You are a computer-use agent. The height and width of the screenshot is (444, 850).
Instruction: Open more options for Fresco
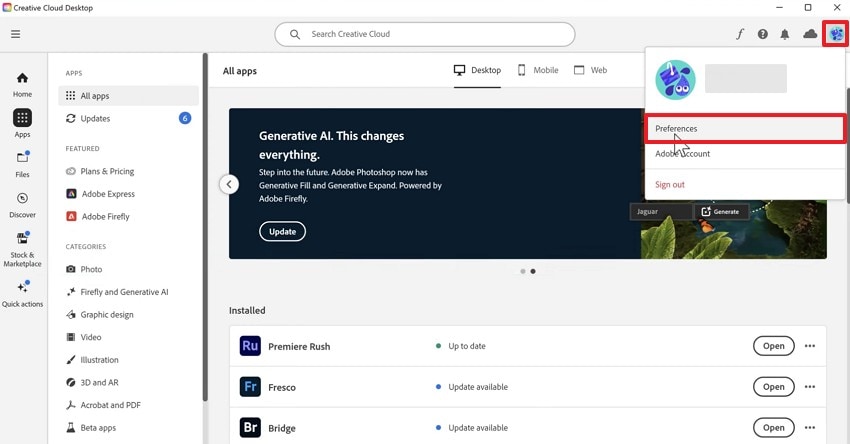[810, 387]
